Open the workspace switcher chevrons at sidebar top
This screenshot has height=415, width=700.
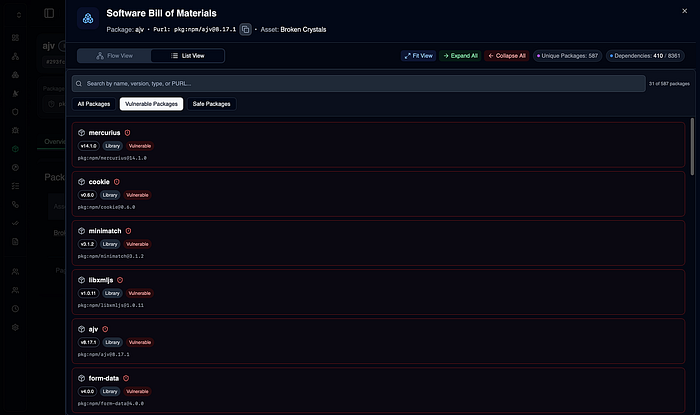point(18,15)
